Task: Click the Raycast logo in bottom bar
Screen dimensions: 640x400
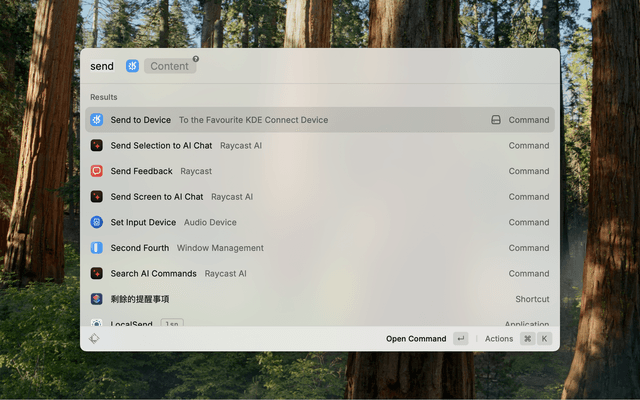Action: point(94,339)
